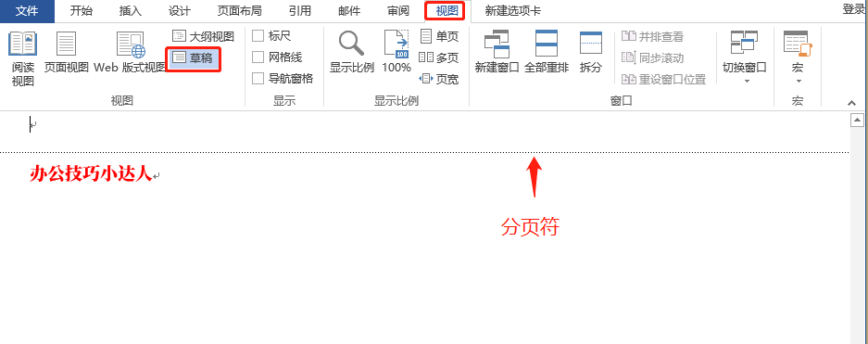Open 大纲视图 outline view
The image size is (868, 344).
[x=203, y=36]
